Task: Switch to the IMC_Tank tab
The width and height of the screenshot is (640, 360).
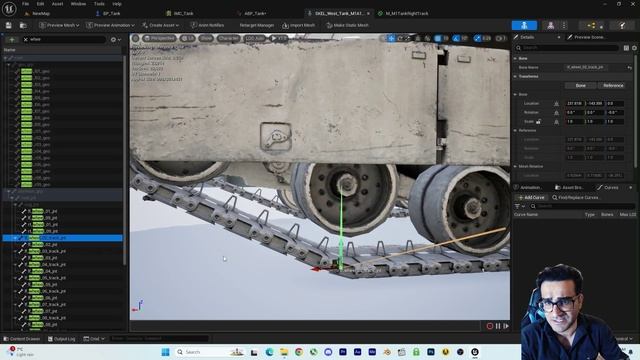Action: [x=183, y=13]
